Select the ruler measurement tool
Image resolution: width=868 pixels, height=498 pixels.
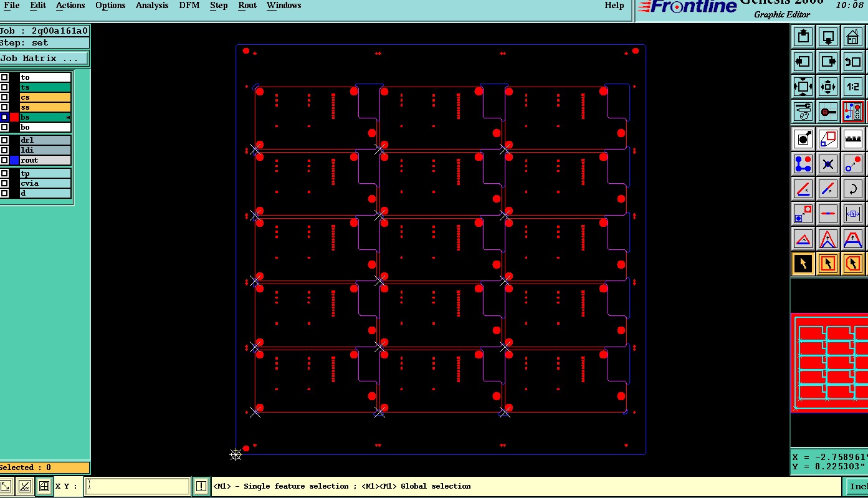pos(852,138)
